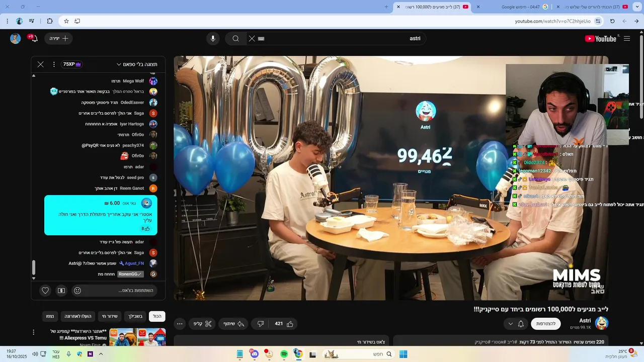Click the live video player

point(391,178)
